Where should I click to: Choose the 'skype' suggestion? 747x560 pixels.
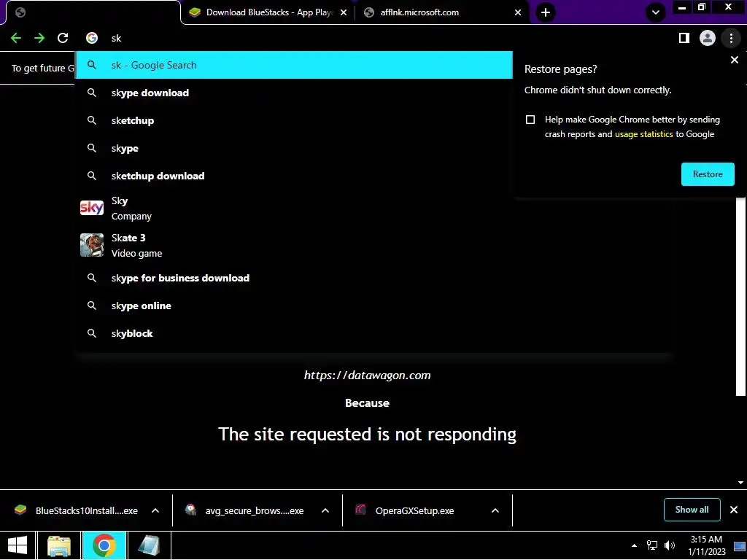coord(294,148)
